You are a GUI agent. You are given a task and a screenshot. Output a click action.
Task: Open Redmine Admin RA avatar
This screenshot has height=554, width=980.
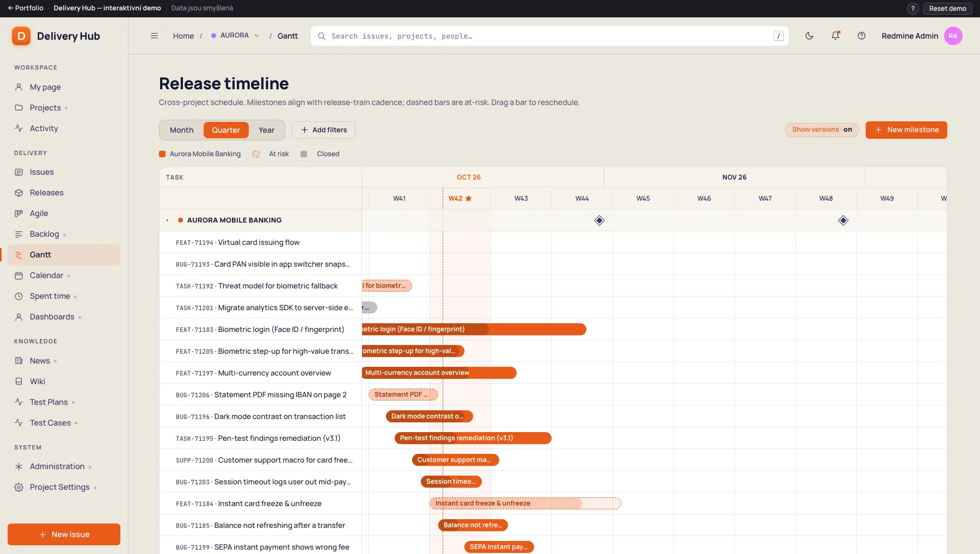point(953,36)
